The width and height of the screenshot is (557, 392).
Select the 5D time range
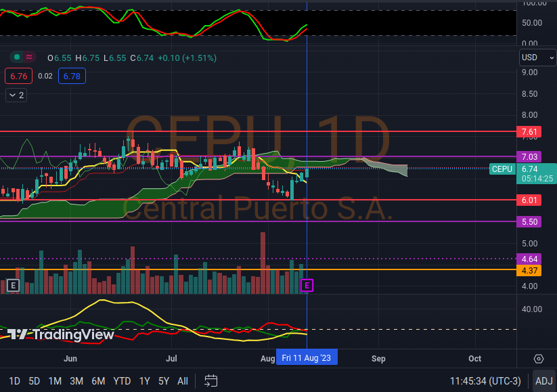pyautogui.click(x=34, y=381)
